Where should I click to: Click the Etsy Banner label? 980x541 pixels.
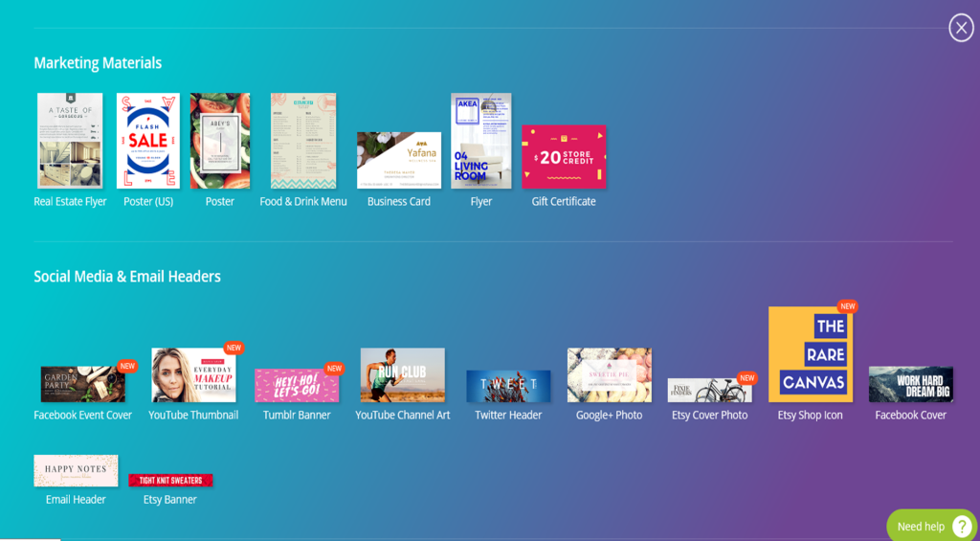(170, 500)
